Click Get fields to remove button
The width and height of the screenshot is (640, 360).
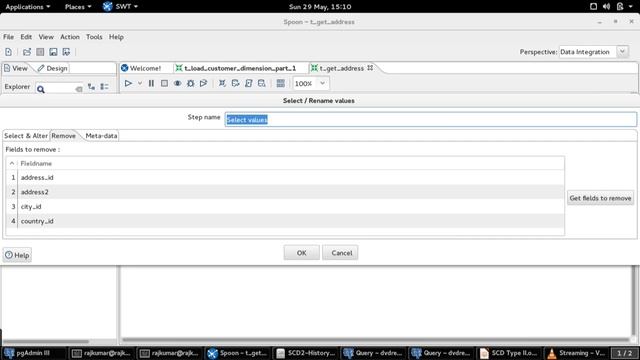(x=600, y=198)
